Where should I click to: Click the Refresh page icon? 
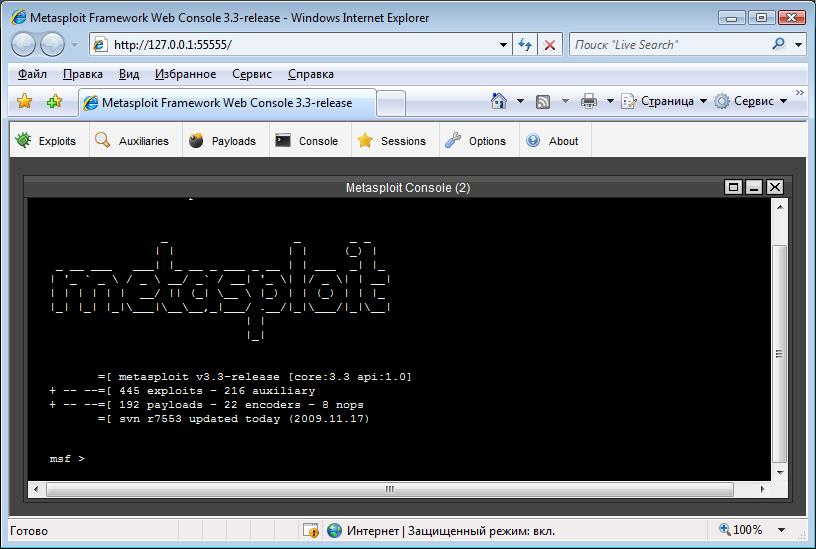point(525,45)
